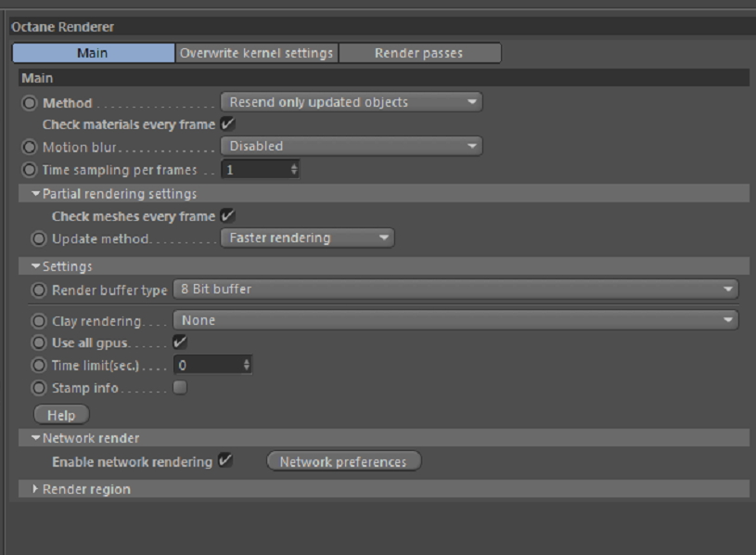
Task: Click the Time sampling per frames stepper arrows
Action: click(x=294, y=170)
